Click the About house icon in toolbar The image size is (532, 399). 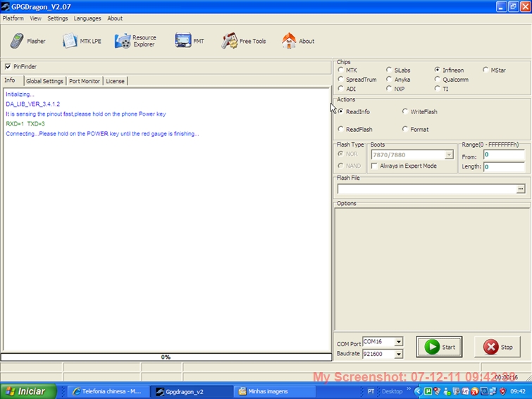tap(289, 41)
